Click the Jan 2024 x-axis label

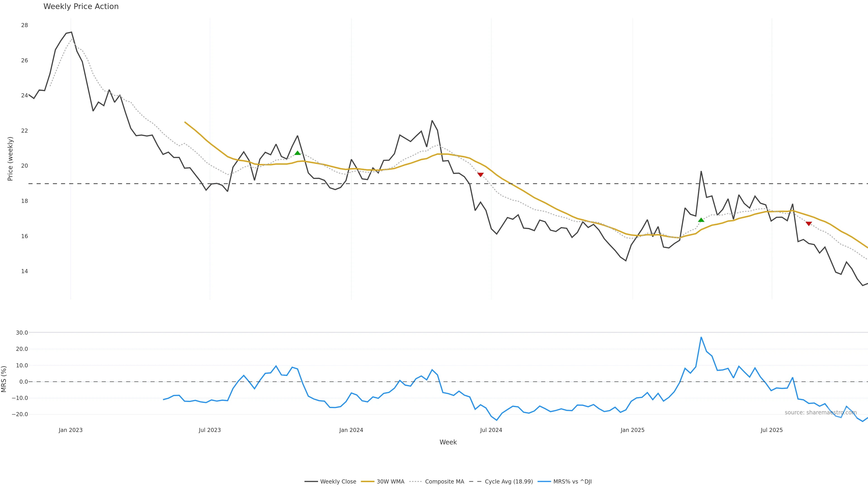pos(351,430)
